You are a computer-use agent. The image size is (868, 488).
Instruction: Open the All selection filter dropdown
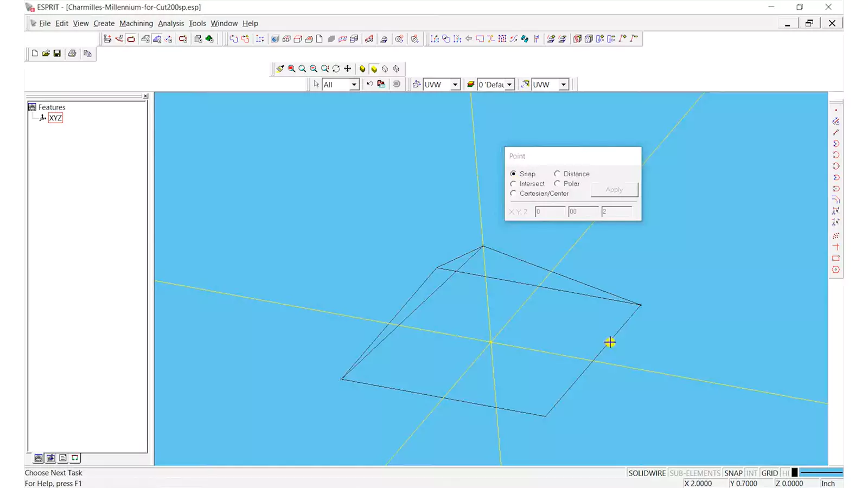[354, 85]
